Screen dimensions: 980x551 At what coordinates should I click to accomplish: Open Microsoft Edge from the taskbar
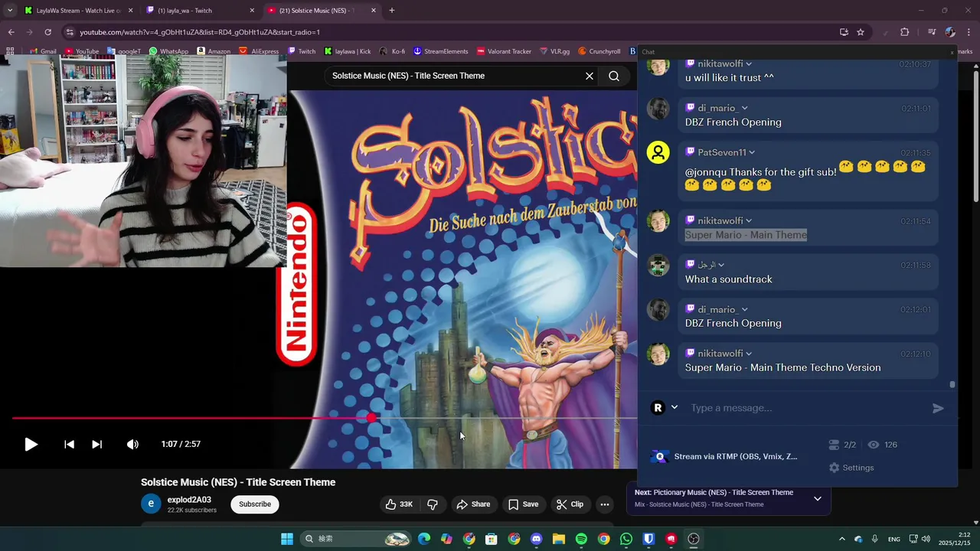tap(424, 539)
